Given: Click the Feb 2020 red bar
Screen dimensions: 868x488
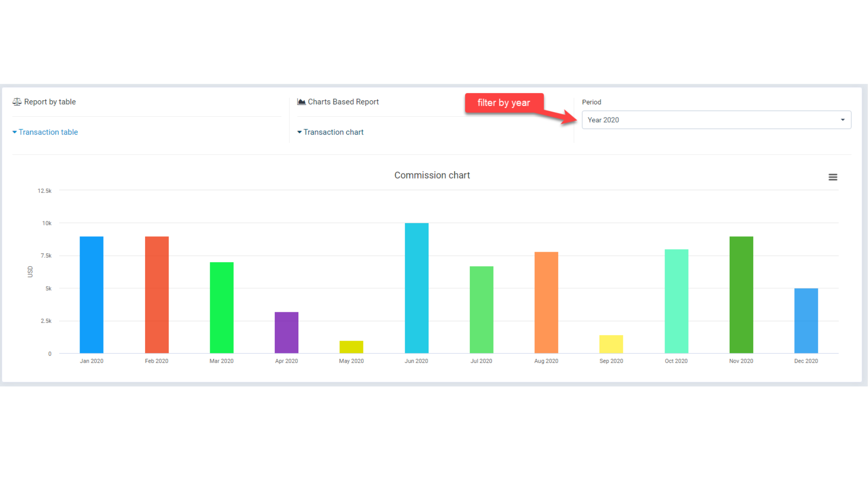Looking at the screenshot, I should (156, 295).
